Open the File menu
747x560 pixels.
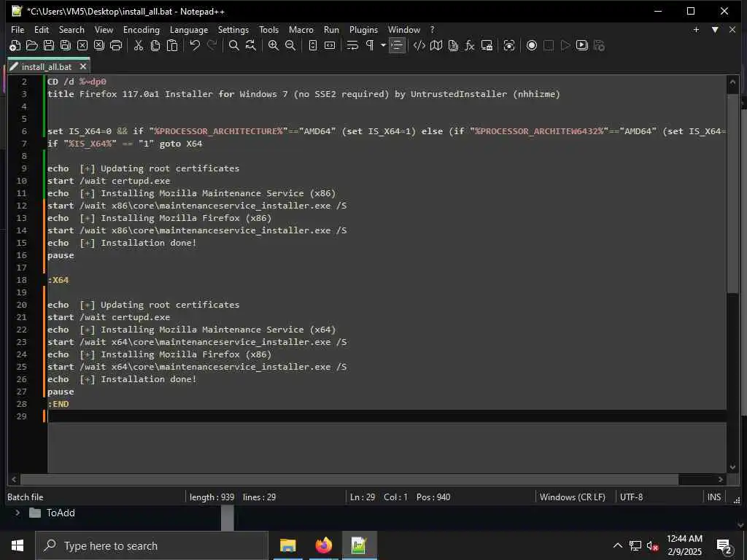tap(18, 29)
